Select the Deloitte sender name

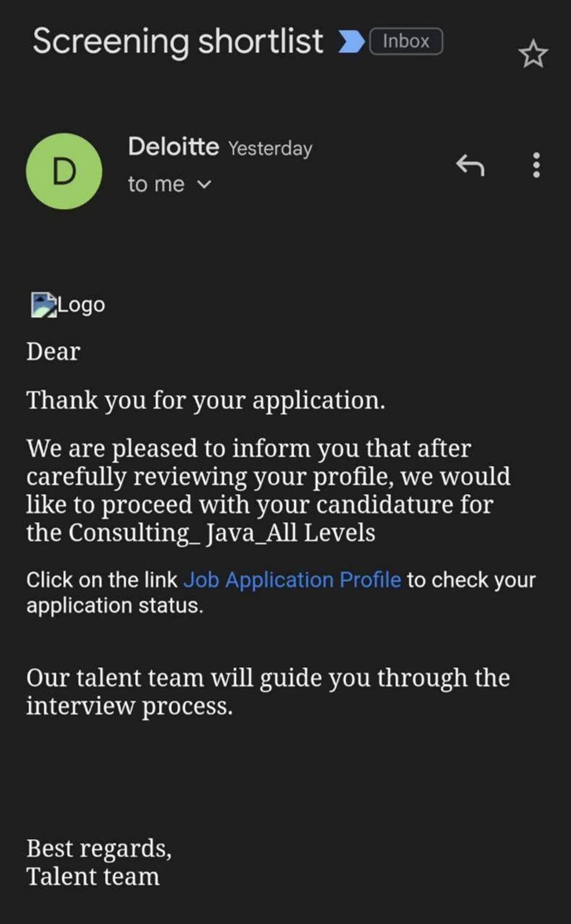click(x=174, y=147)
